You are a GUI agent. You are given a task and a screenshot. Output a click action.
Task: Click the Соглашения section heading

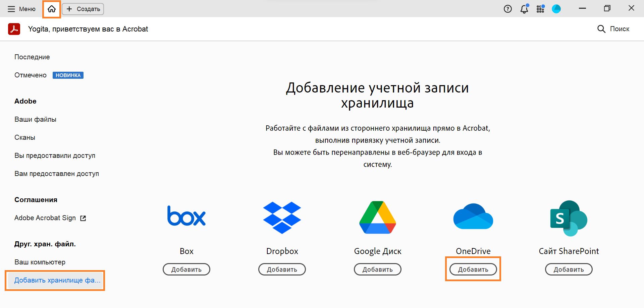pyautogui.click(x=36, y=200)
